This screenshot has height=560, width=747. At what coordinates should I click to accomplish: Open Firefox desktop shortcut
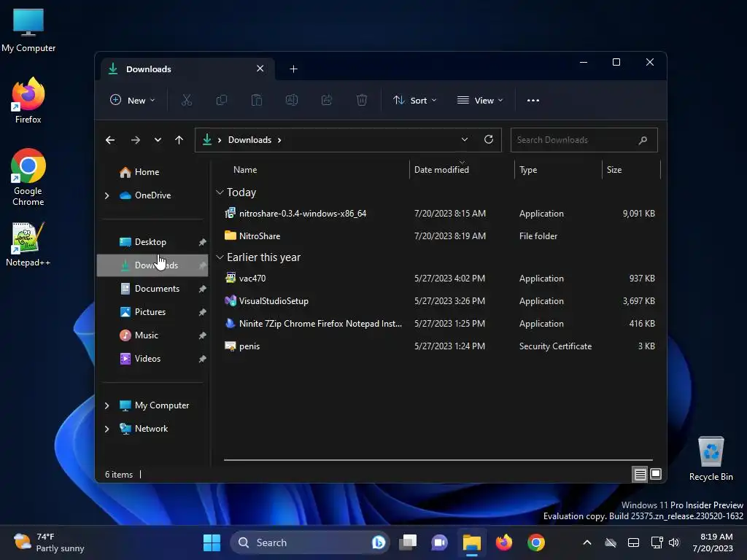28,101
